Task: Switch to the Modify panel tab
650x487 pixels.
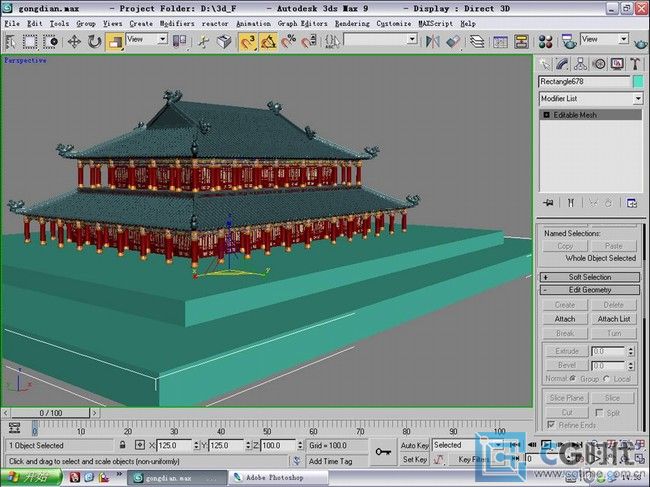Action: 562,64
